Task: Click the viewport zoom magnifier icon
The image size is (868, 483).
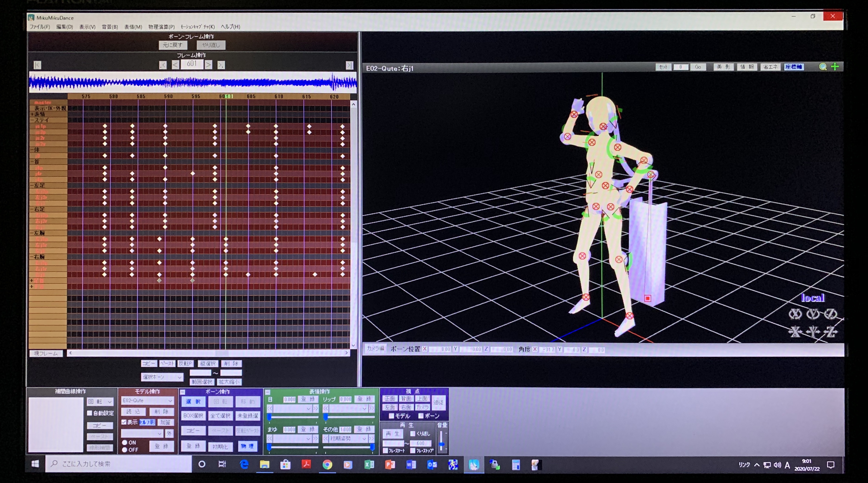Action: [823, 67]
